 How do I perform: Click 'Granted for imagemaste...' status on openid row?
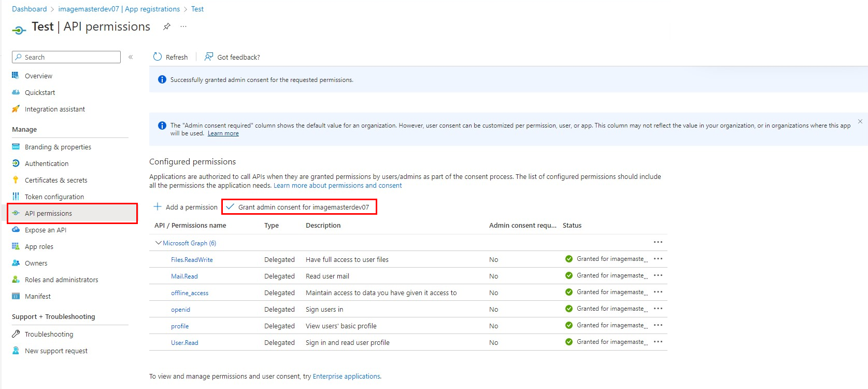[x=612, y=309]
